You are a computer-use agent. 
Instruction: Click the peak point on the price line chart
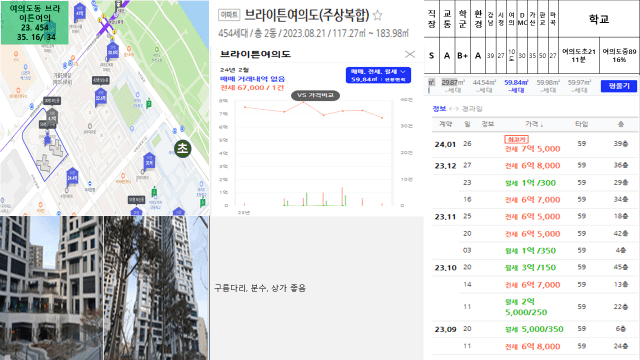[304, 102]
